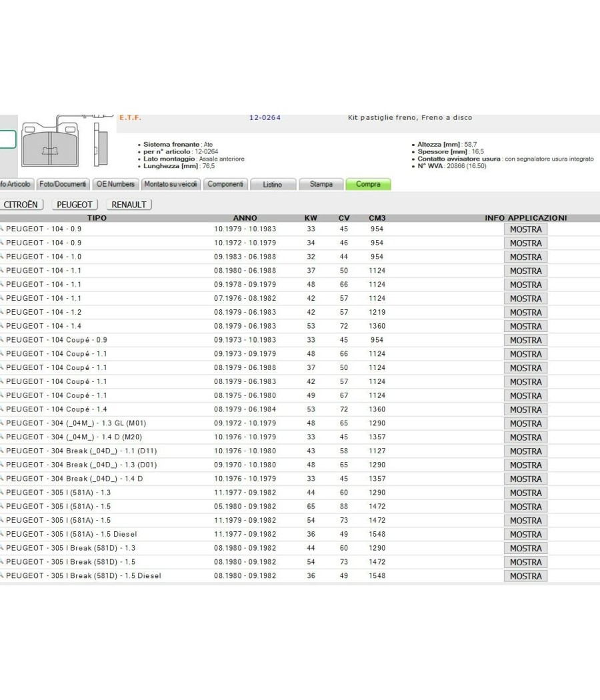Click the CV column header
Viewport: 600px width, 700px height.
[344, 218]
